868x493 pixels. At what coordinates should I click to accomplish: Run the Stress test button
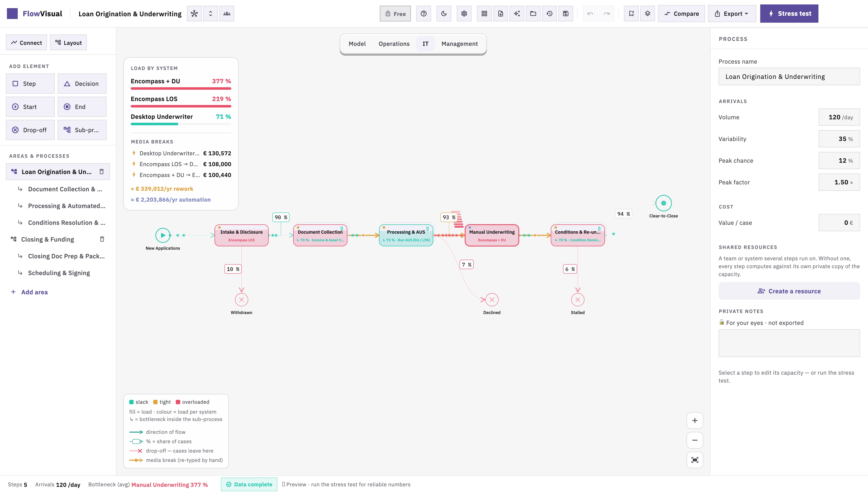(x=789, y=14)
